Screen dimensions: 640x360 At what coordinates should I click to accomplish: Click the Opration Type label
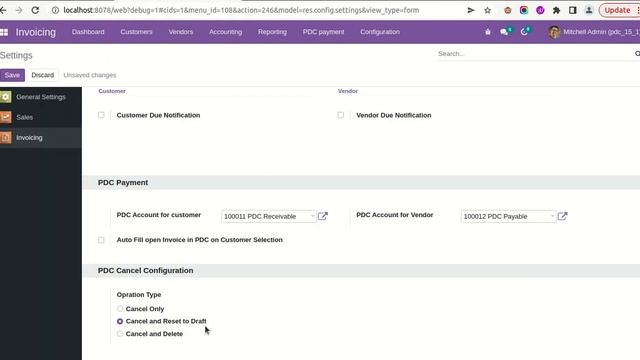pyautogui.click(x=139, y=295)
